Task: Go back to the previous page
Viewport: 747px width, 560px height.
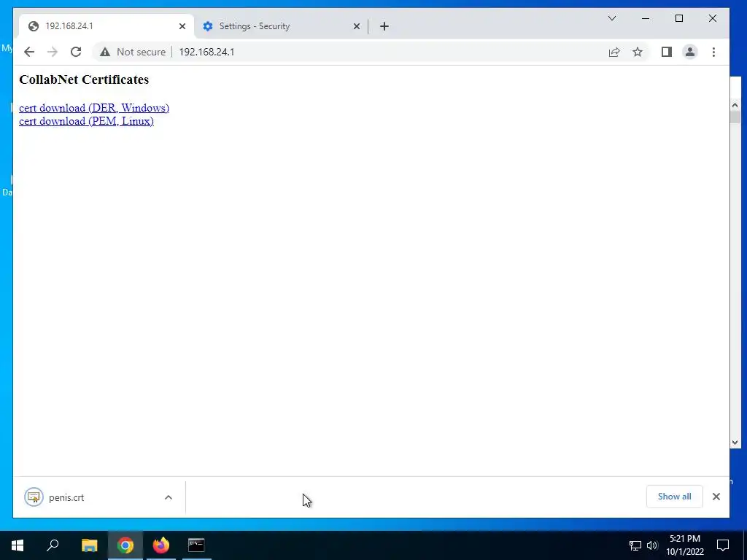Action: tap(29, 52)
